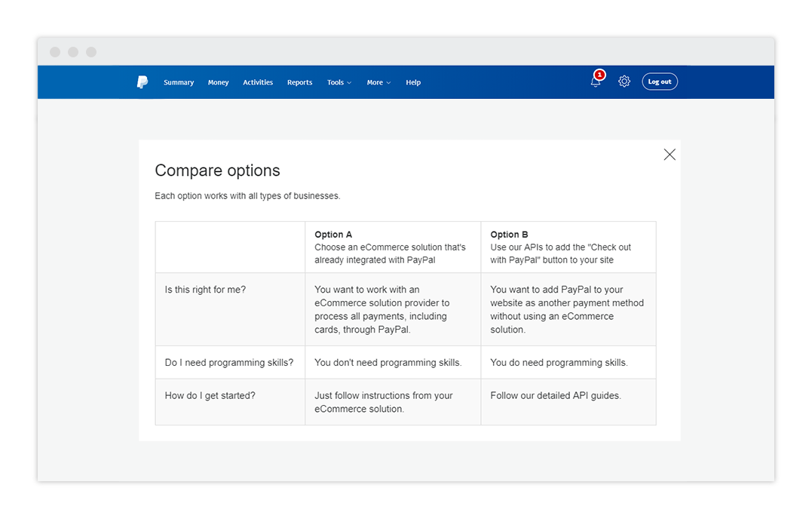Click the Option A column header
The height and width of the screenshot is (528, 812).
coord(393,247)
